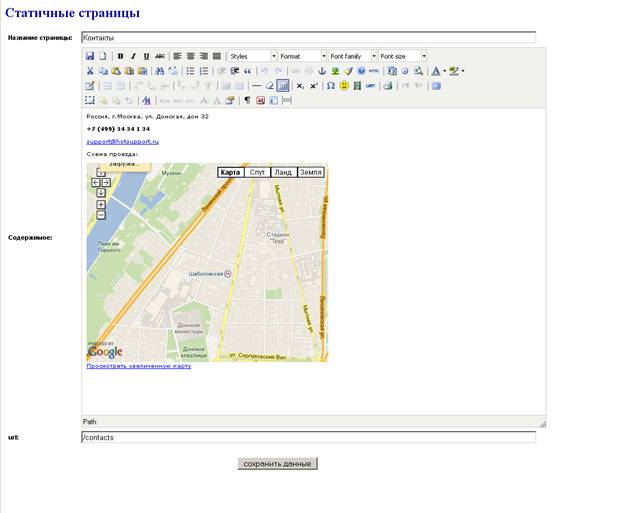Switch map to Спут view tab
The image size is (622, 513).
pyautogui.click(x=257, y=172)
